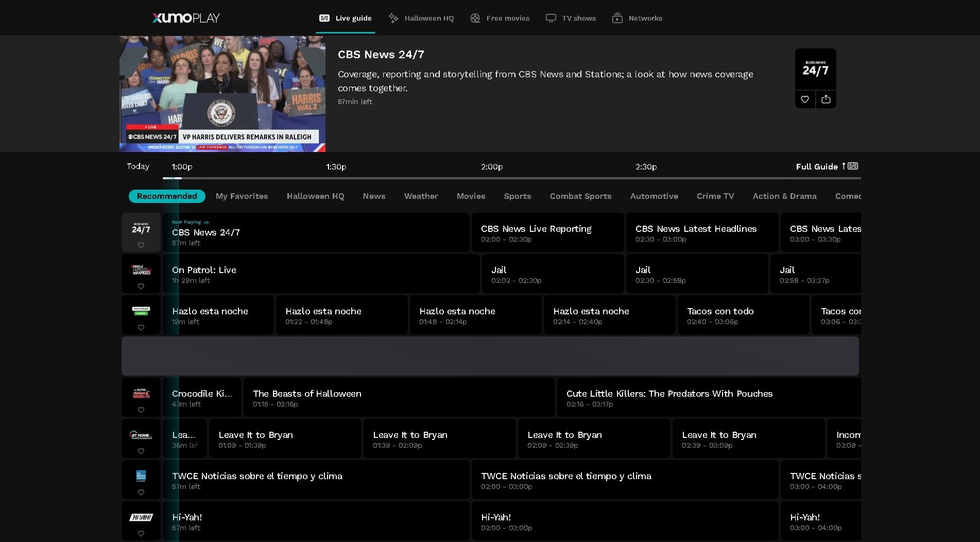Click the Reelz Famous & Infamous channel logo
The height and width of the screenshot is (542, 980).
coord(141,270)
